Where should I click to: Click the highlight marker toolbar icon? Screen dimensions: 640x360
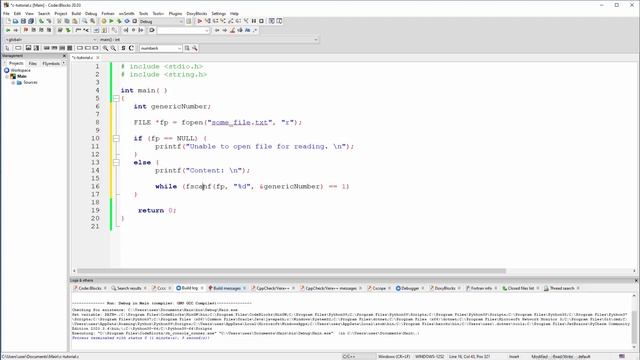tap(232, 30)
